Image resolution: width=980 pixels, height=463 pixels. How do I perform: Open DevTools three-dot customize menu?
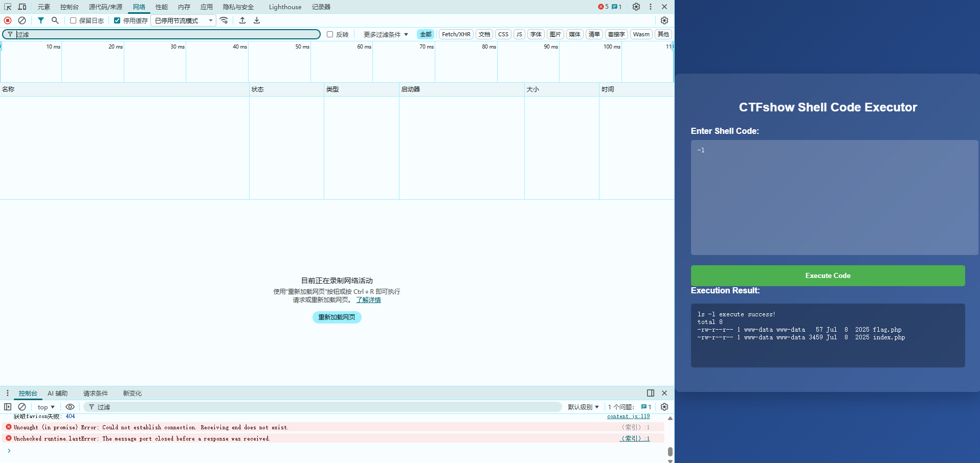pyautogui.click(x=651, y=7)
